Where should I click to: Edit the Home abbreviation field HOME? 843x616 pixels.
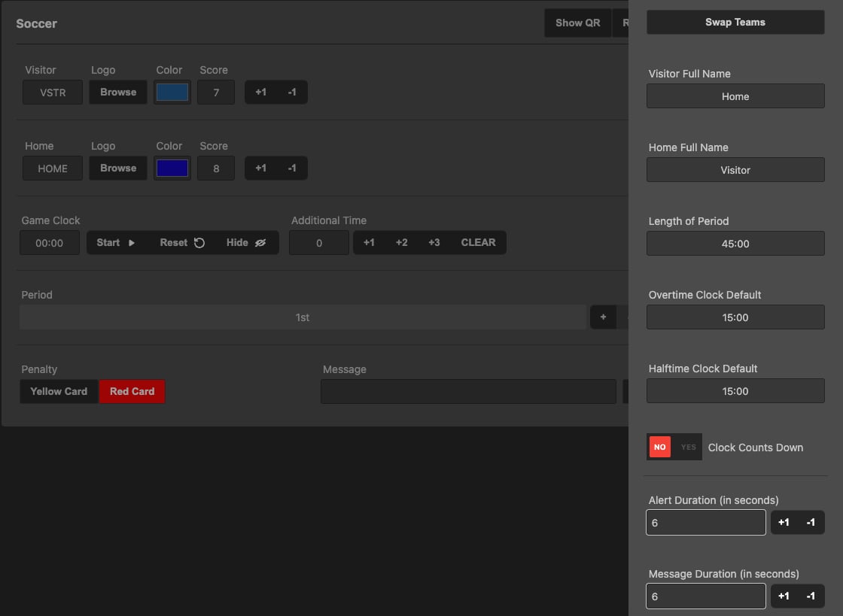[x=53, y=168]
